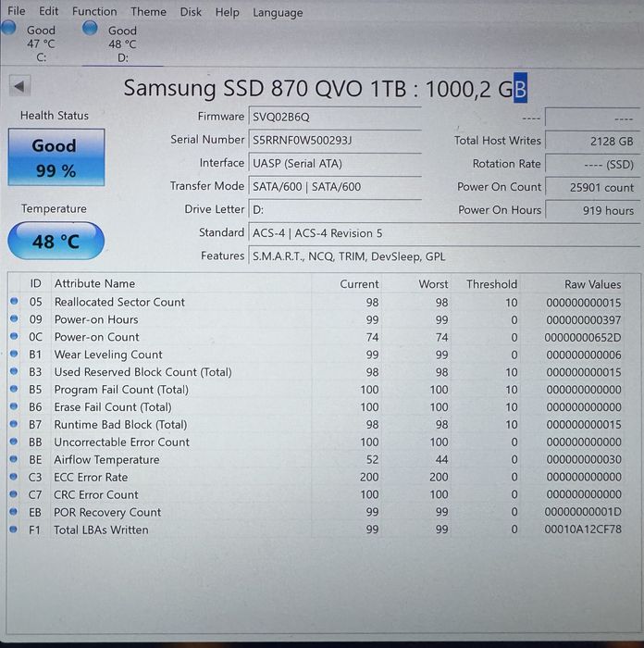
Task: Click the Firmware field SVQ02B6Q
Action: (x=335, y=117)
